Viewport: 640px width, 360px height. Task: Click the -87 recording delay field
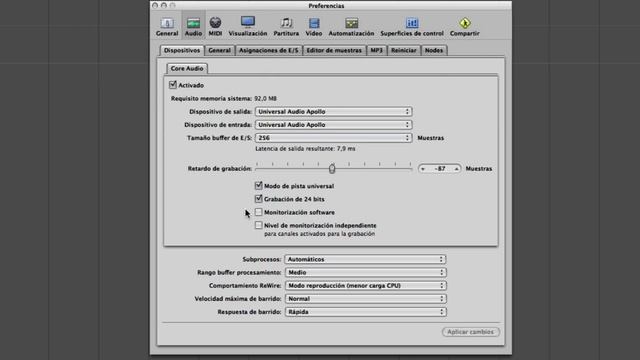(440, 169)
